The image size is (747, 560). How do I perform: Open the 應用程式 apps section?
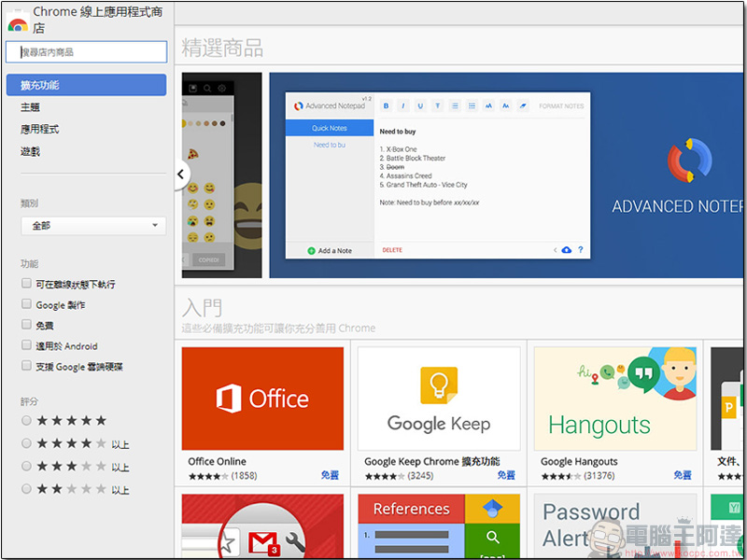pyautogui.click(x=39, y=129)
